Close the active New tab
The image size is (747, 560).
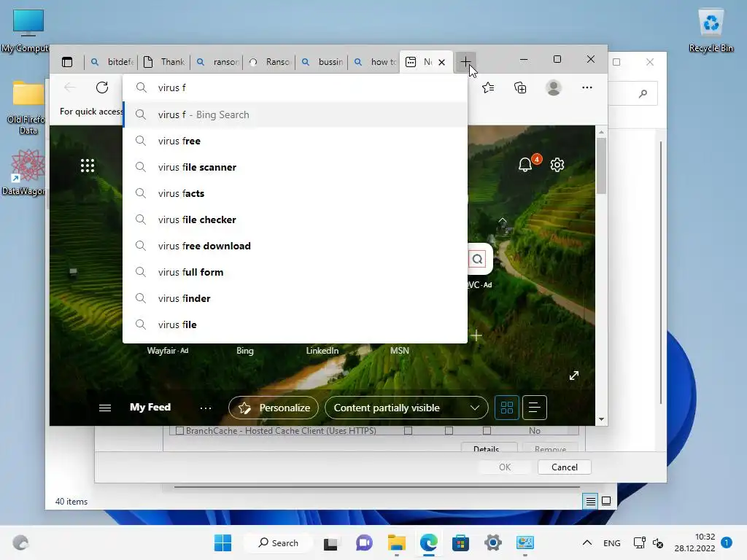tap(441, 62)
